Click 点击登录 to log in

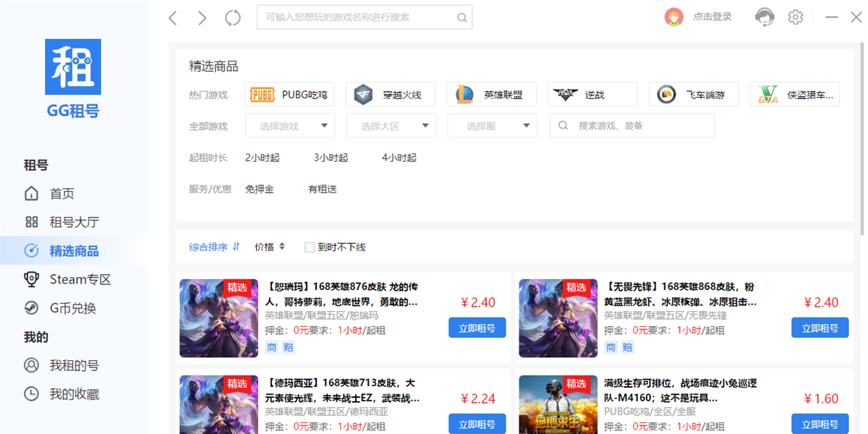(x=712, y=17)
